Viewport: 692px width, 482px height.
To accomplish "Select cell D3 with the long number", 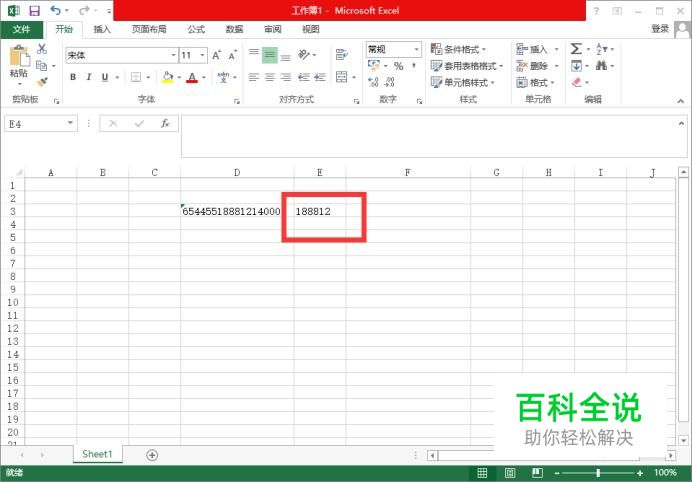I will click(237, 211).
